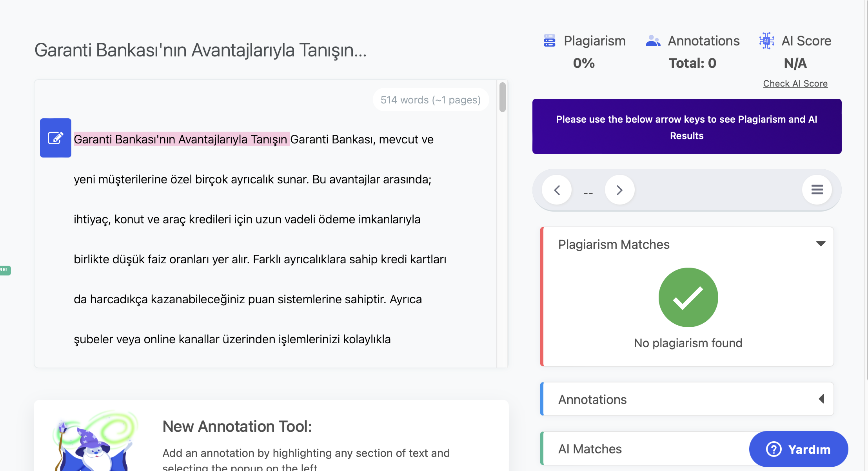Click the Annotations Total: 0 value
Viewport: 868px width, 471px height.
692,63
